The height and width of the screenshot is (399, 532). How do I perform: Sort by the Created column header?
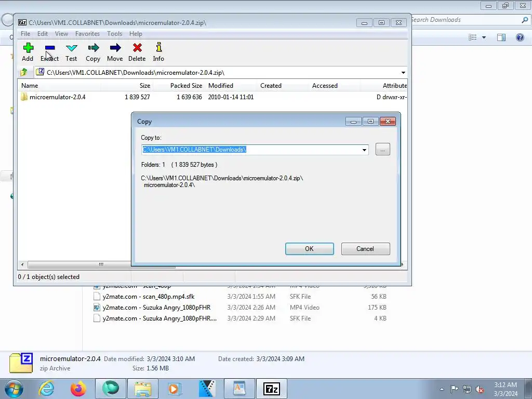point(283,86)
